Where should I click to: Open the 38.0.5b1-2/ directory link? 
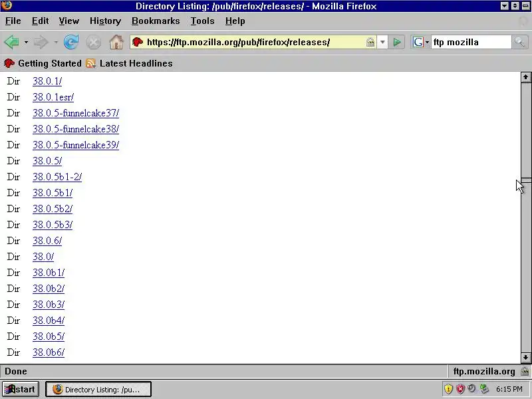[x=57, y=177]
